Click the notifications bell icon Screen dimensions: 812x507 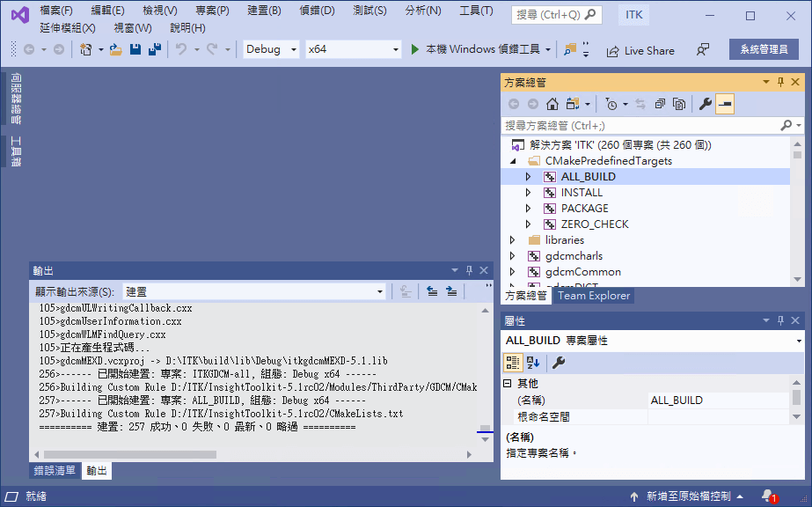tap(768, 496)
